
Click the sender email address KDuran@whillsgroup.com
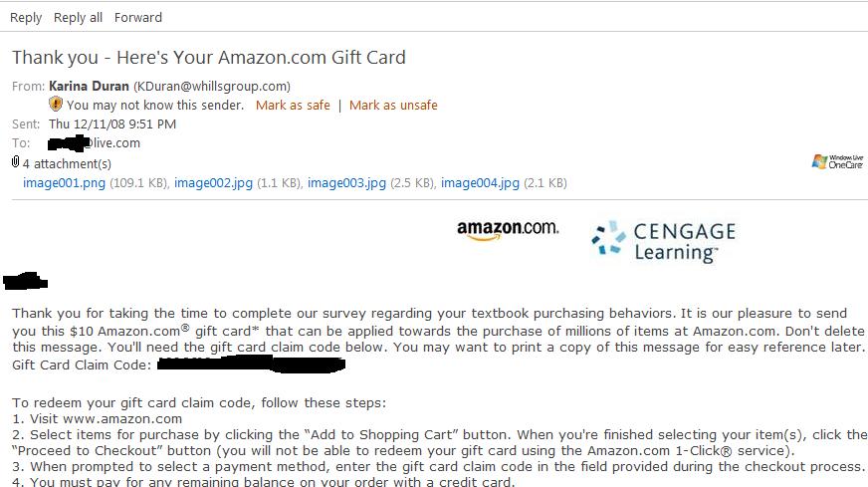click(x=212, y=86)
